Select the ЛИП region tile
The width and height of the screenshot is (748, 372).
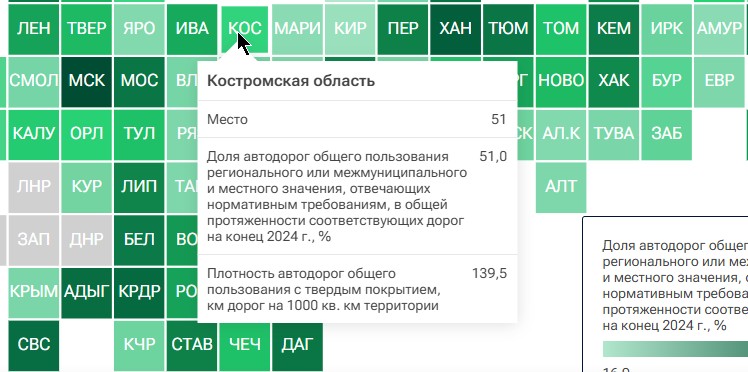click(x=139, y=187)
